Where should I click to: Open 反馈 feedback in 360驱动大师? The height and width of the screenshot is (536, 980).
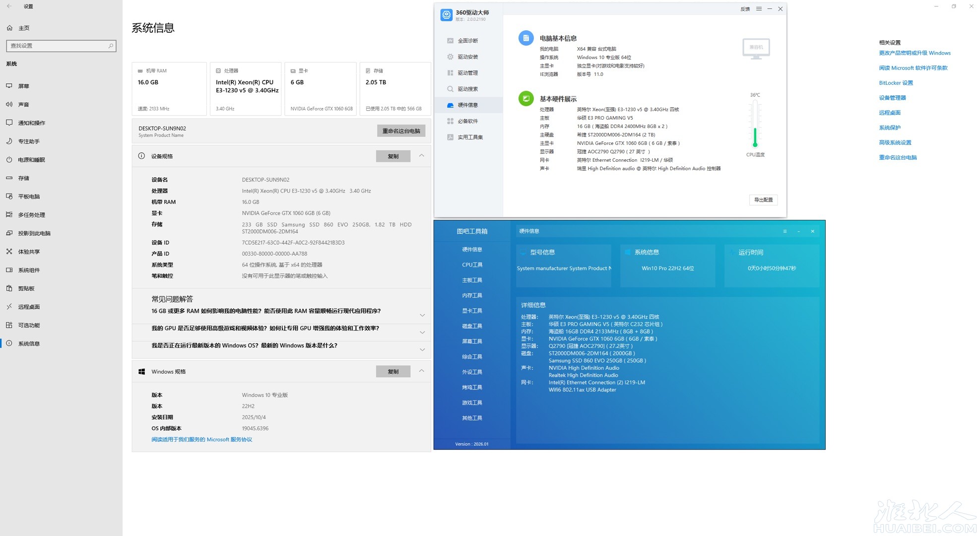(x=745, y=9)
